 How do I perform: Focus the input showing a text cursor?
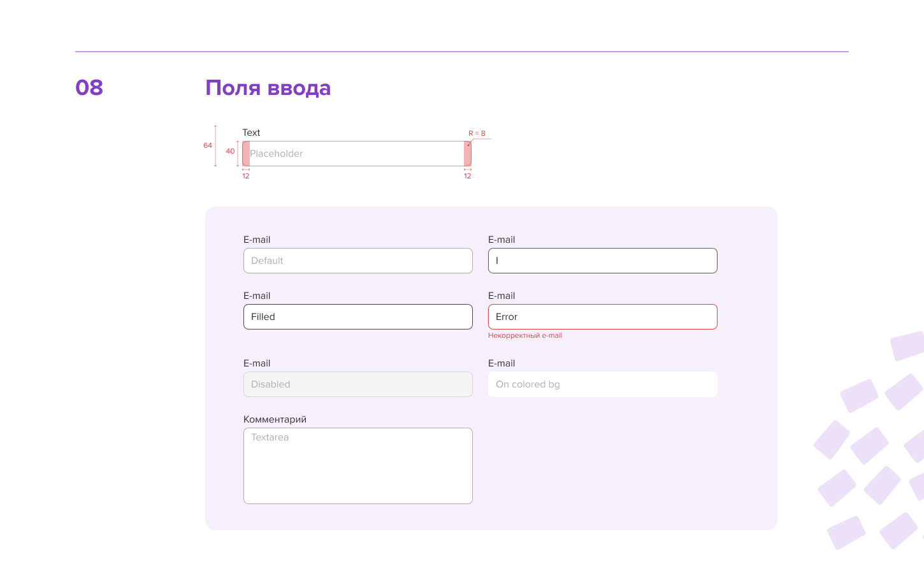point(602,261)
